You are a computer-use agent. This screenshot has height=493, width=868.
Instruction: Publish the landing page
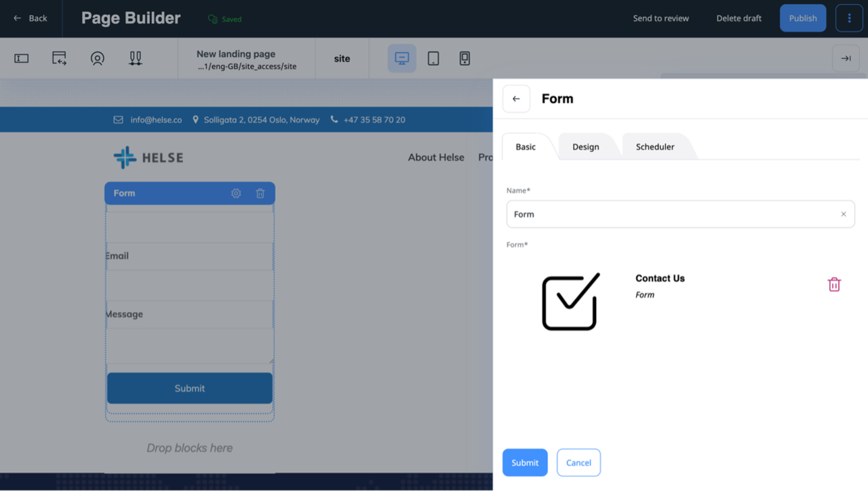[803, 18]
